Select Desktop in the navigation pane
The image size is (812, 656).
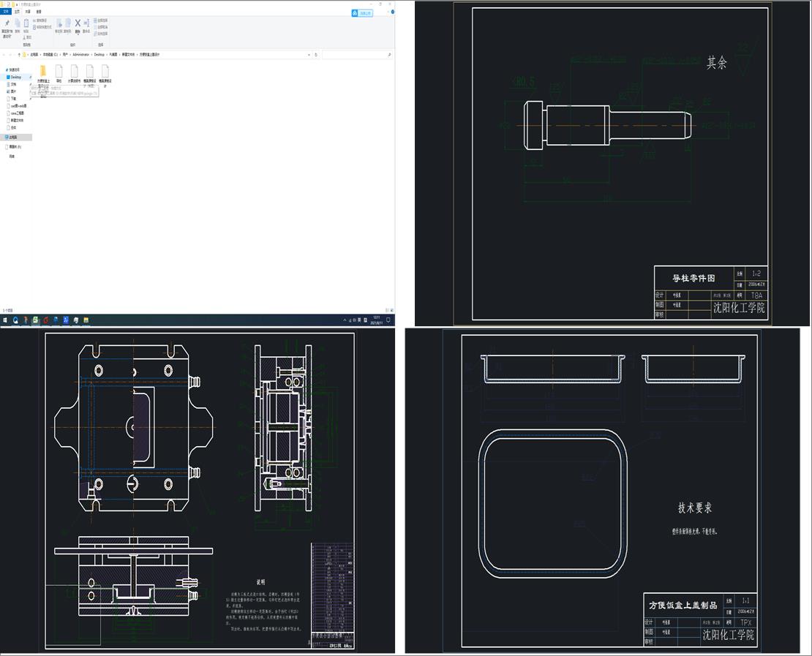point(15,77)
